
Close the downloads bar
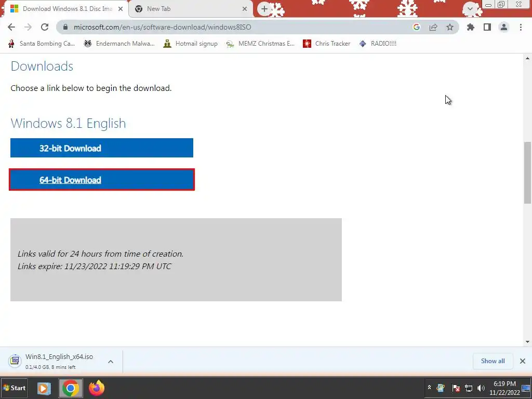(523, 361)
